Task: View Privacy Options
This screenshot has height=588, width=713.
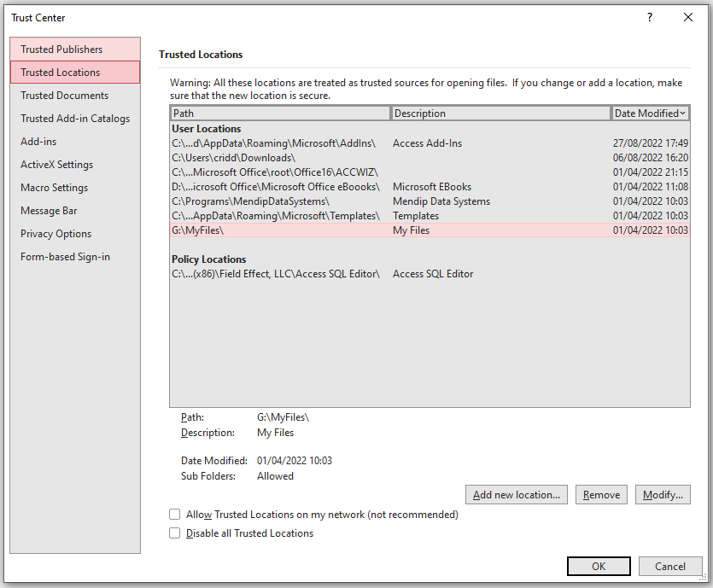Action: click(x=75, y=234)
